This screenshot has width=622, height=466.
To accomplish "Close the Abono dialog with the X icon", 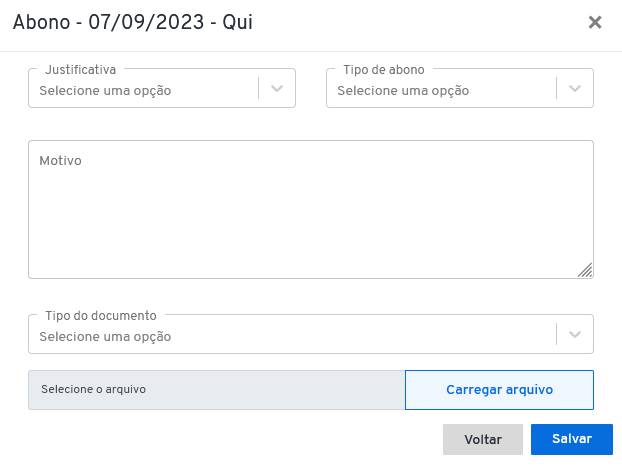I will (595, 22).
